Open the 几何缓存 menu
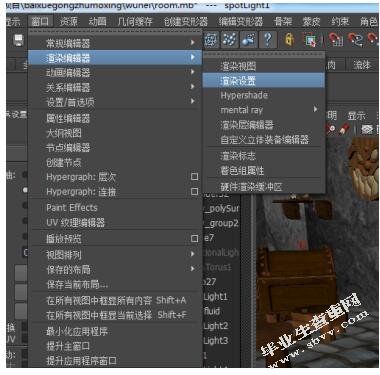The height and width of the screenshot is (375, 380). 135,22
